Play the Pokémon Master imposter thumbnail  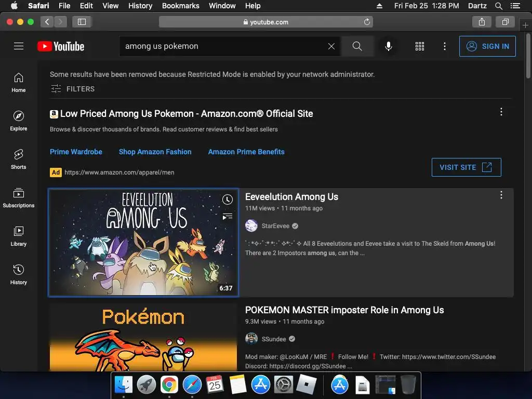click(x=143, y=337)
